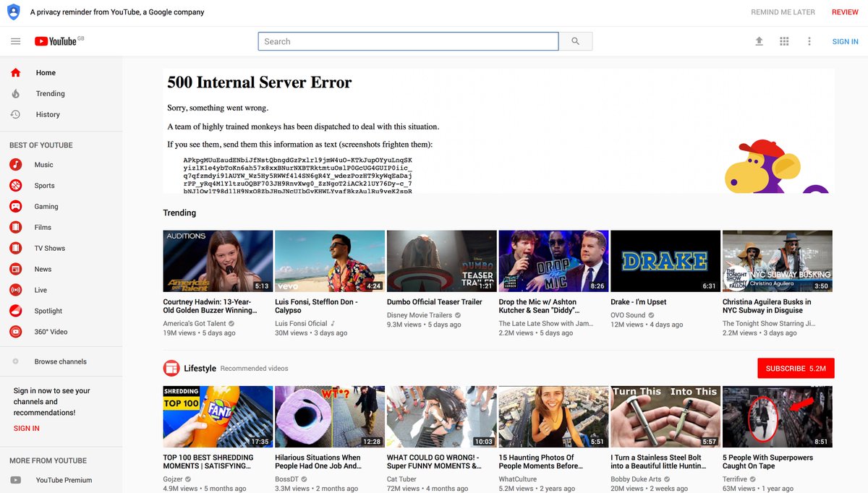Click the search magnifier button

click(576, 41)
